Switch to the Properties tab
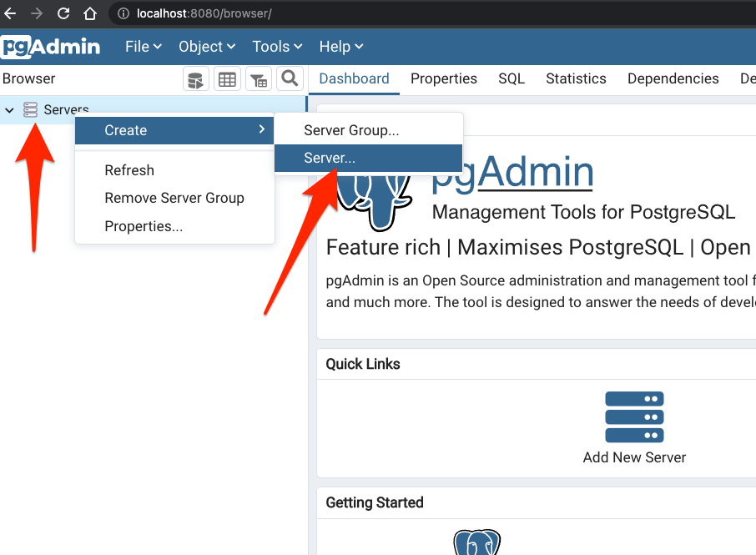 444,78
